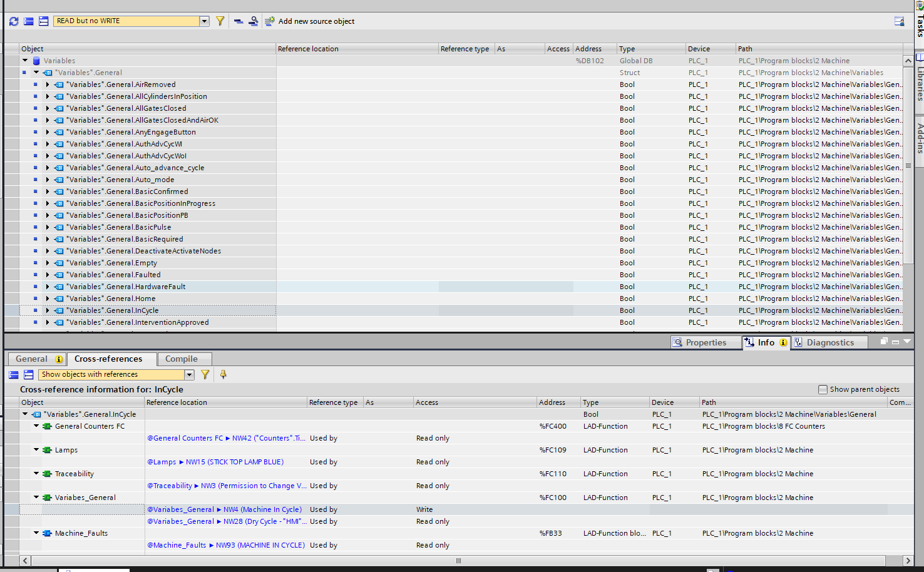The image size is (924, 572).
Task: Collapse the Lamps function node
Action: 36,450
